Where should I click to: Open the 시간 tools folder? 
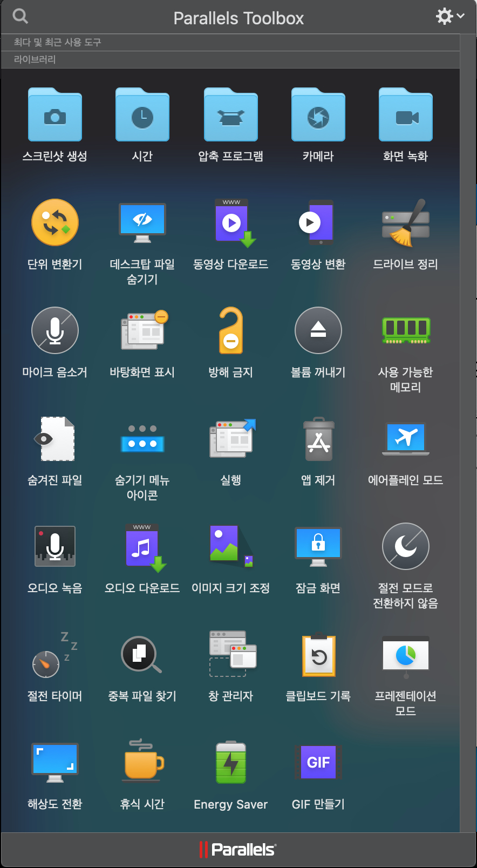pyautogui.click(x=142, y=114)
